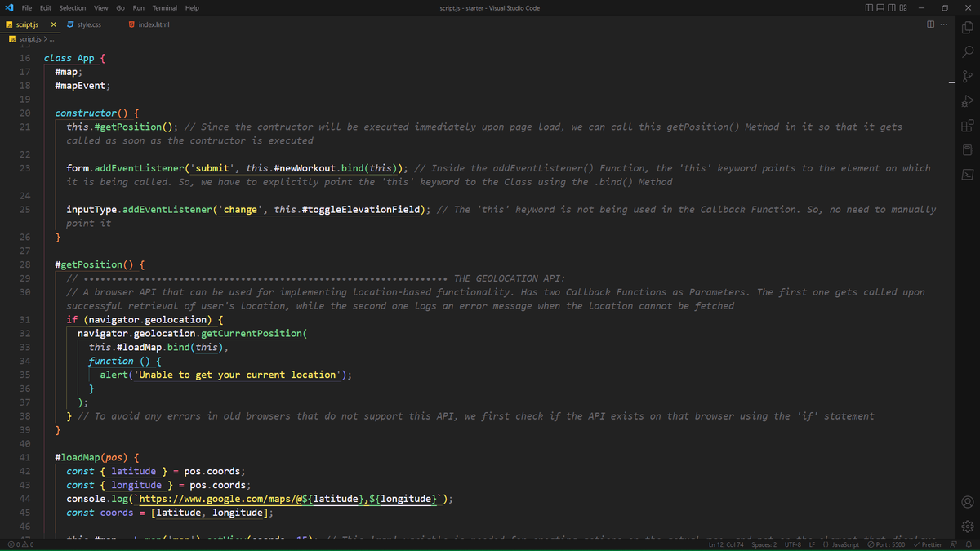Open the File menu
The image size is (980, 551).
pos(27,7)
